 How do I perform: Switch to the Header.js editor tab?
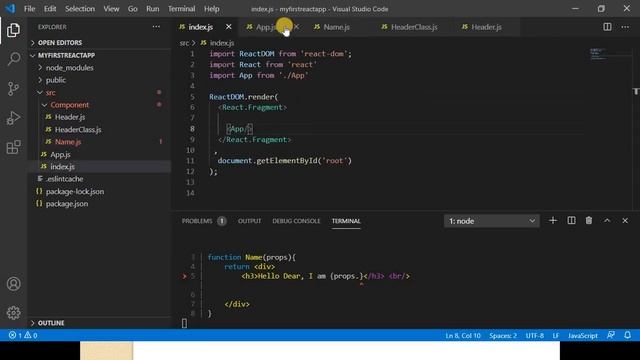tap(486, 27)
